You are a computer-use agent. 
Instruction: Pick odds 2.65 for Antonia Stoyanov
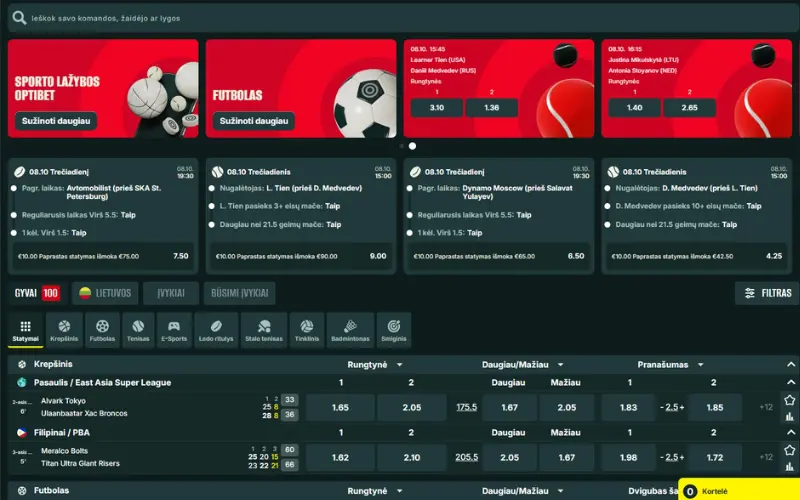click(689, 108)
